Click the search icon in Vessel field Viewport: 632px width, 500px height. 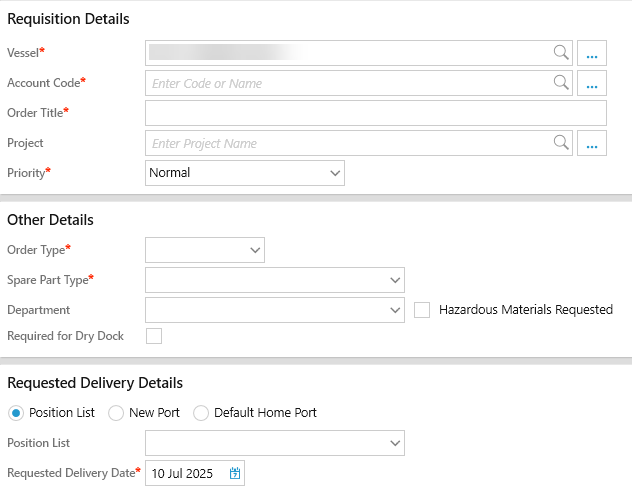562,53
